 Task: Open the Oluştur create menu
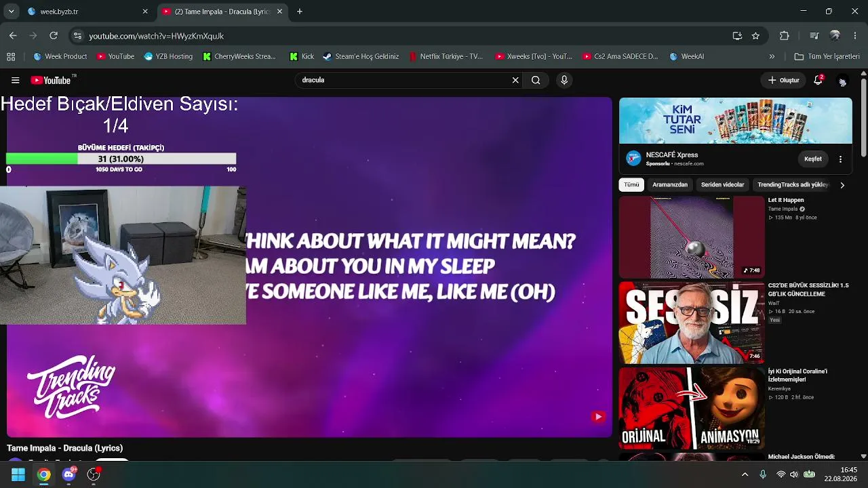(783, 80)
